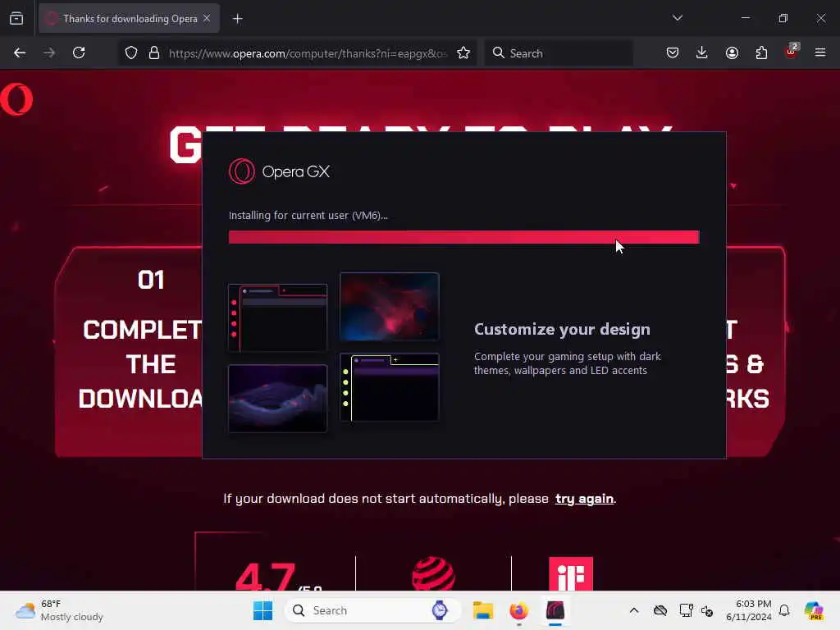Expand the list all tabs chevron
Screen dimensions: 840x630
click(677, 18)
